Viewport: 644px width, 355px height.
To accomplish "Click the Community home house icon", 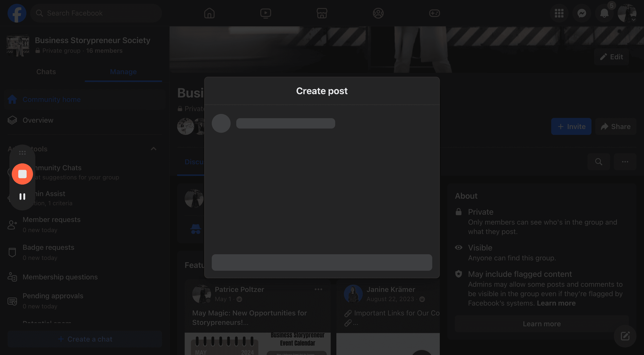I will click(12, 99).
